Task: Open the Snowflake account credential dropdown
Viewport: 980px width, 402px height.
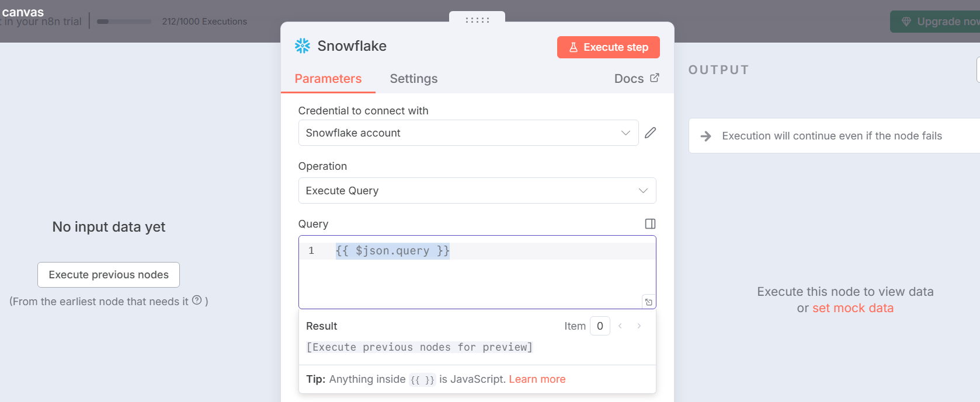Action: click(x=468, y=133)
